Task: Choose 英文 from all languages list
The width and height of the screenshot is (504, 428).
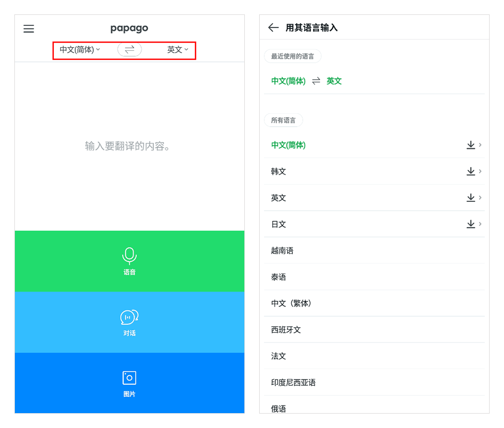Action: [374, 198]
